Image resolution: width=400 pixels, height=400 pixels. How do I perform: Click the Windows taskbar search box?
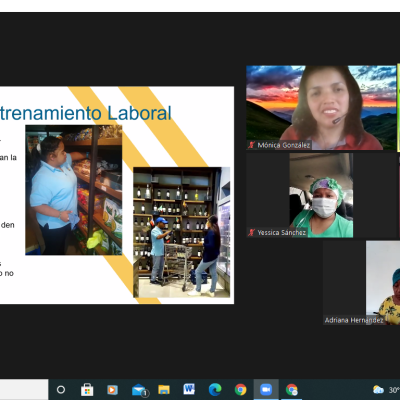tap(24, 389)
